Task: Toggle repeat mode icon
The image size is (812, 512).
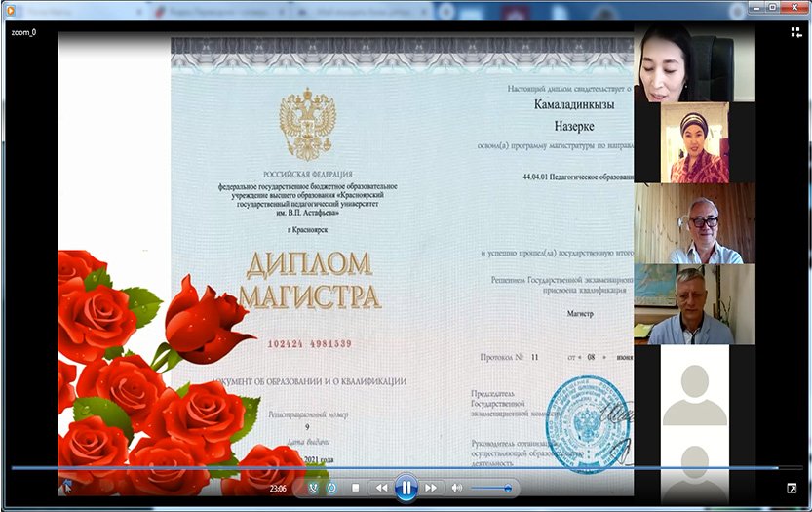Action: pos(332,488)
